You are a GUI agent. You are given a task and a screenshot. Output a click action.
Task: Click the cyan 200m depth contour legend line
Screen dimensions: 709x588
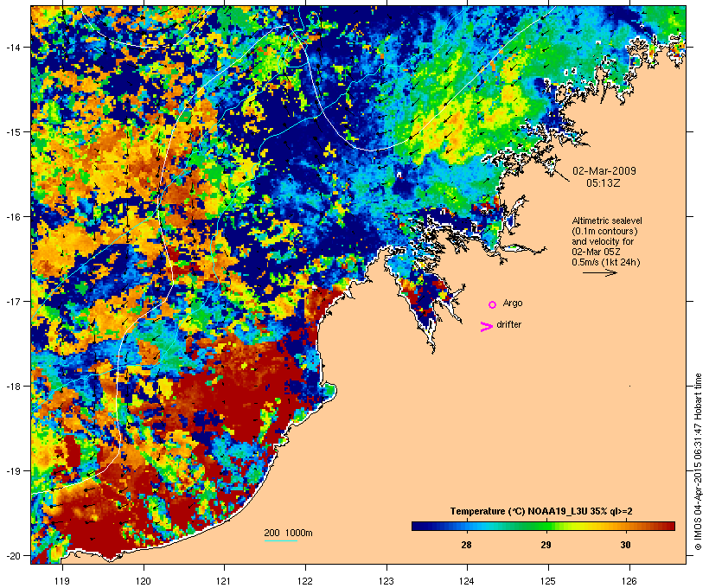[x=281, y=540]
